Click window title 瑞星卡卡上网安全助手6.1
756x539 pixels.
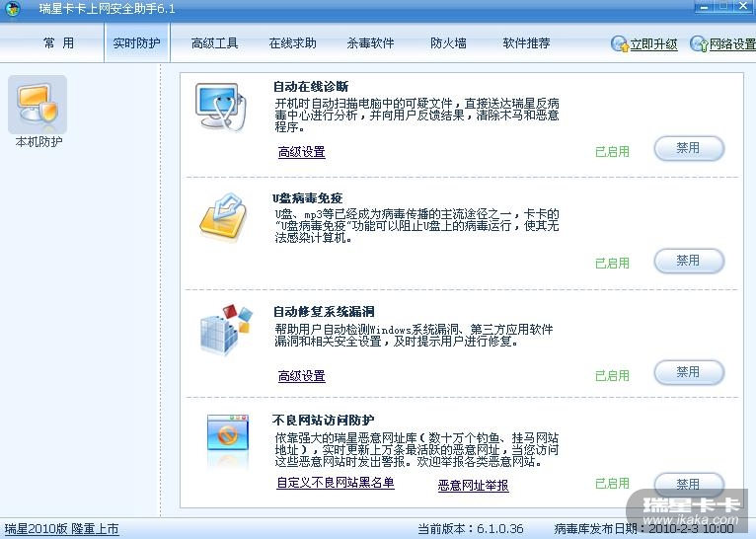point(107,9)
